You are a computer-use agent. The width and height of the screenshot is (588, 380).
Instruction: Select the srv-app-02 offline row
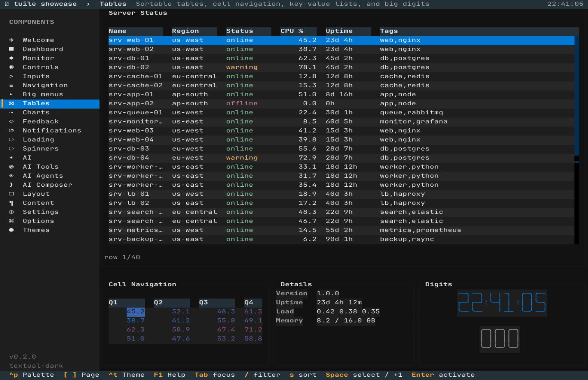click(341, 103)
